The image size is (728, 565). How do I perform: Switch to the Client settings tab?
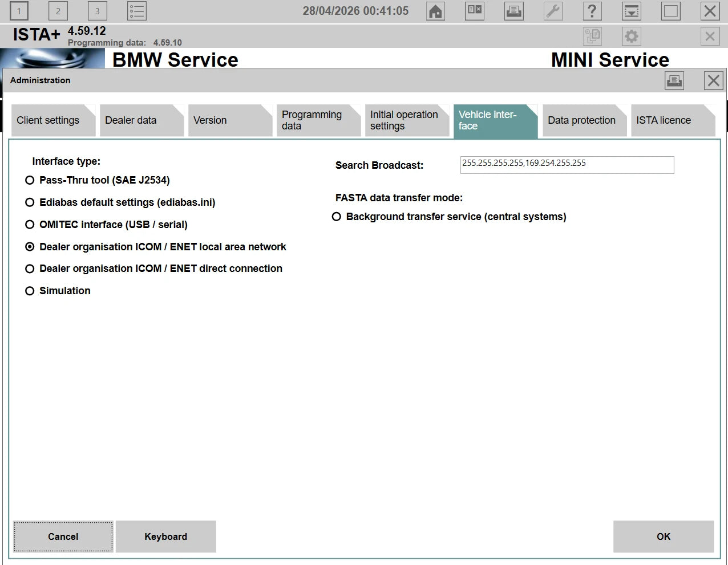53,120
